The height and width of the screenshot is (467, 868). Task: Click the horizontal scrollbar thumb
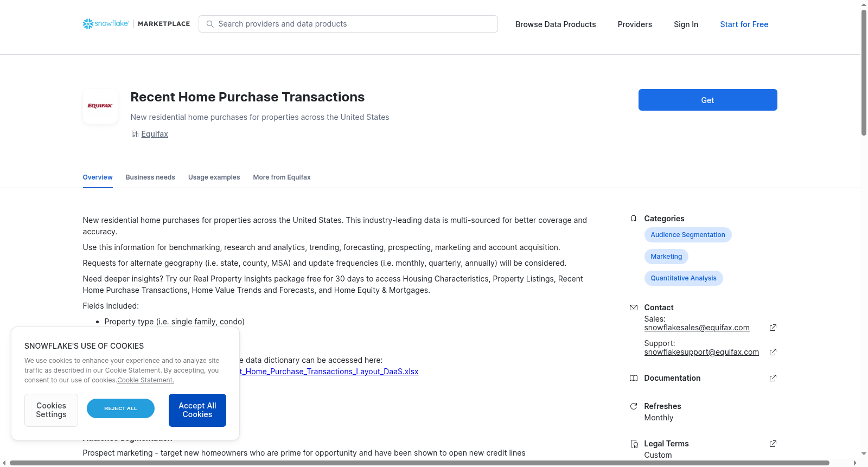click(x=419, y=463)
